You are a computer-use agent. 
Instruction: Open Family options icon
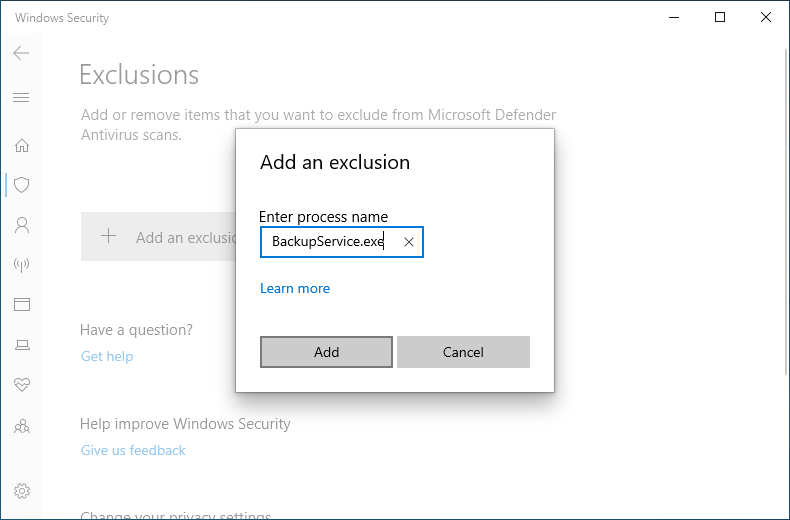22,427
